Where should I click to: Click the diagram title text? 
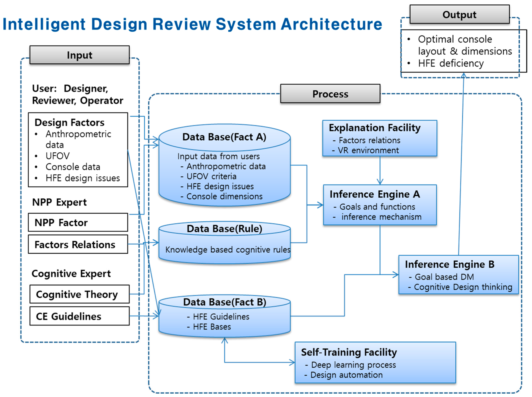(x=192, y=24)
